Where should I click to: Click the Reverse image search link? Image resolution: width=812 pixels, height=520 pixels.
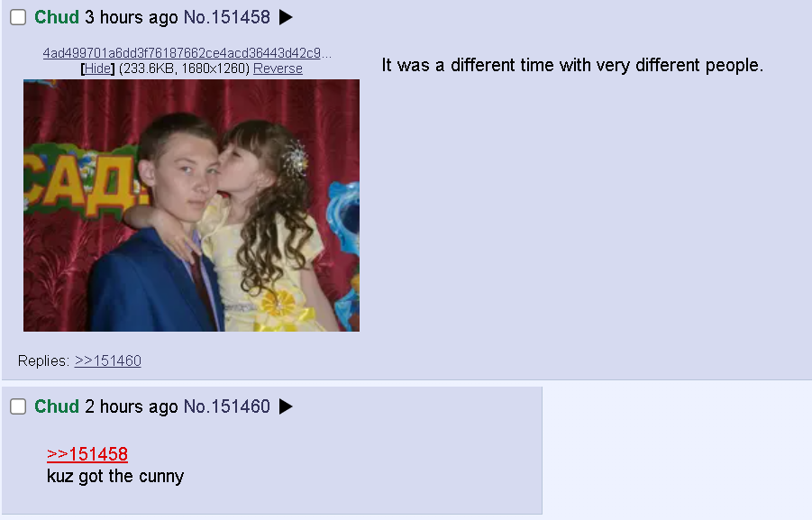click(278, 68)
